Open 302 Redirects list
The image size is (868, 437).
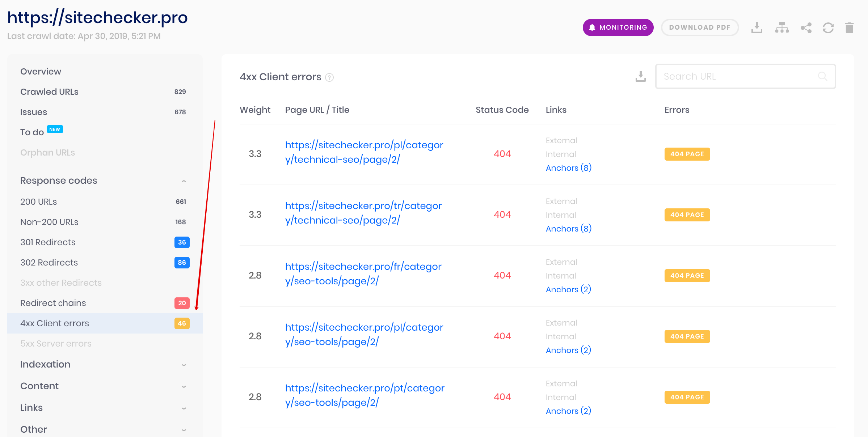click(x=105, y=263)
